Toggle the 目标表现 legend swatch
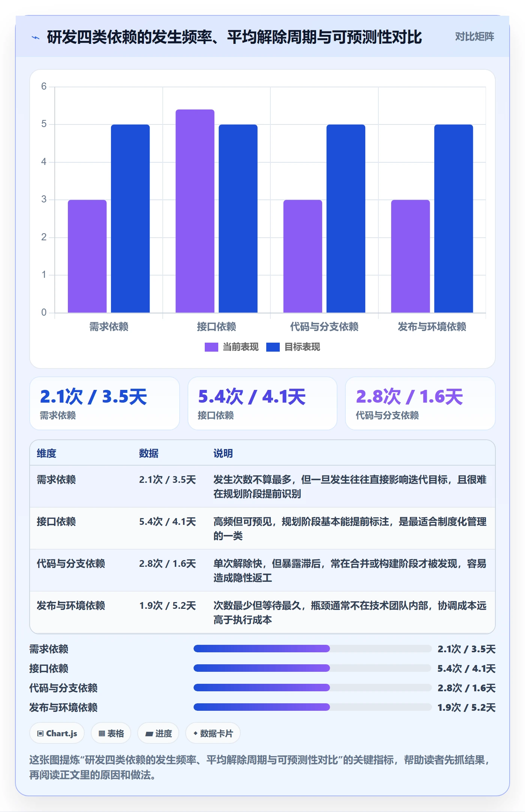 273,347
